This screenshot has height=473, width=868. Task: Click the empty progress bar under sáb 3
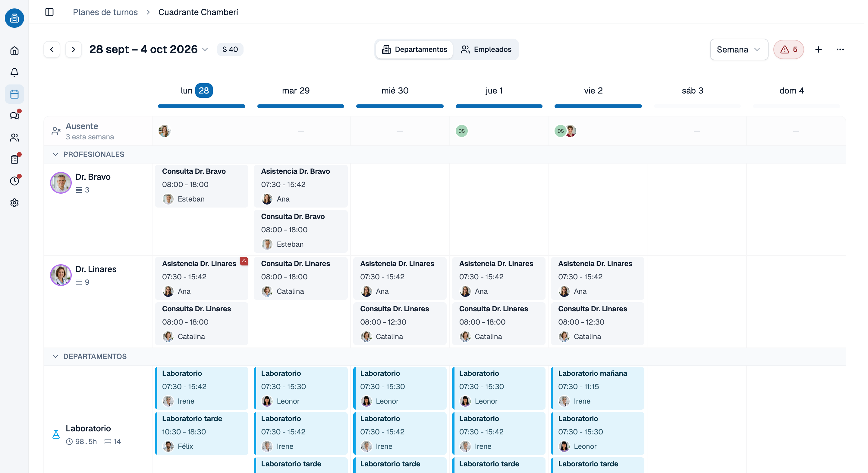[x=697, y=106]
